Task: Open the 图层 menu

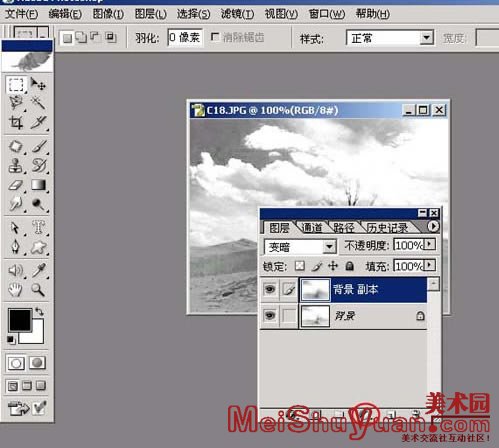Action: pos(150,14)
